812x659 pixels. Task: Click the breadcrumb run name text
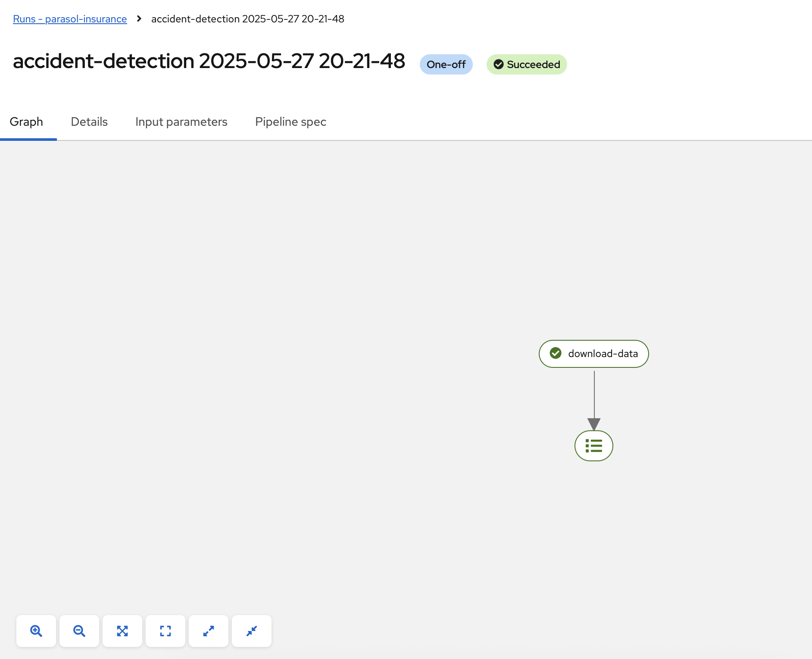tap(248, 19)
